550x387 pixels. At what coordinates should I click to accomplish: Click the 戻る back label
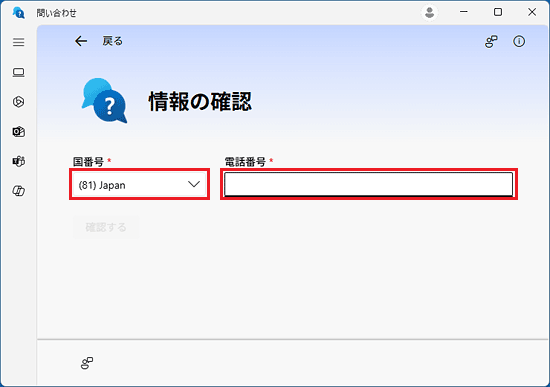click(x=113, y=41)
